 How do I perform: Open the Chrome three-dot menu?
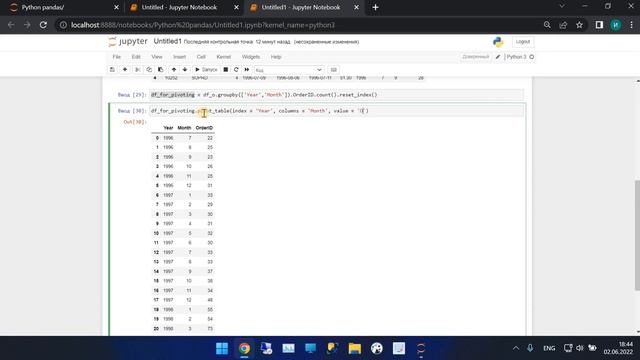tap(631, 25)
